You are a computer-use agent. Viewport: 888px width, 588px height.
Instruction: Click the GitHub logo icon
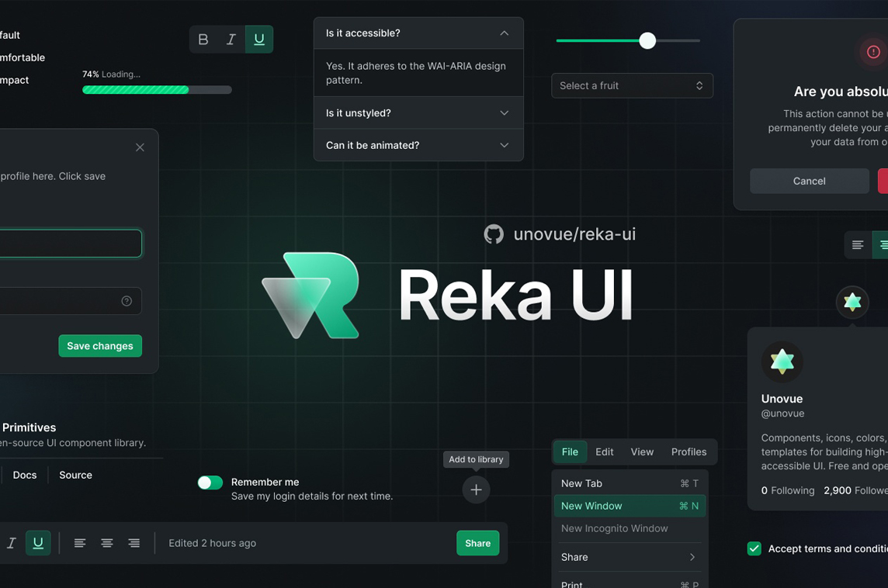pyautogui.click(x=494, y=234)
